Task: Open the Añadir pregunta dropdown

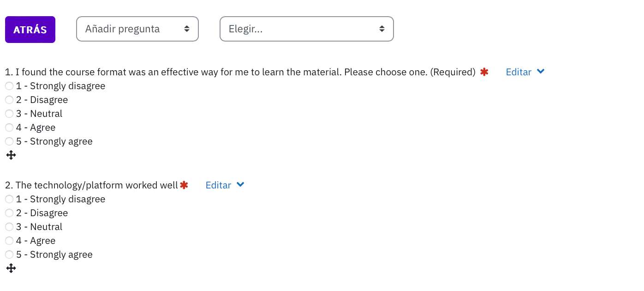Action: tap(137, 29)
